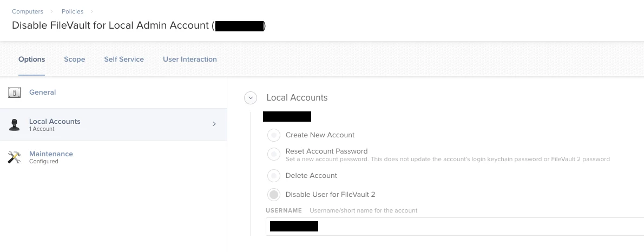Open the User Interaction tab
This screenshot has height=252, width=644.
tap(190, 59)
